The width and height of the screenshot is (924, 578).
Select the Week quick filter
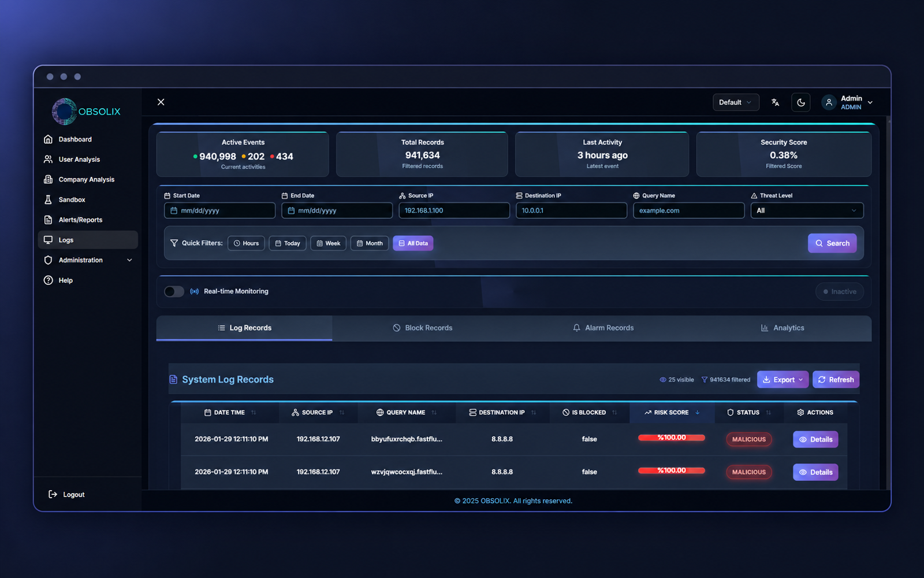point(329,243)
